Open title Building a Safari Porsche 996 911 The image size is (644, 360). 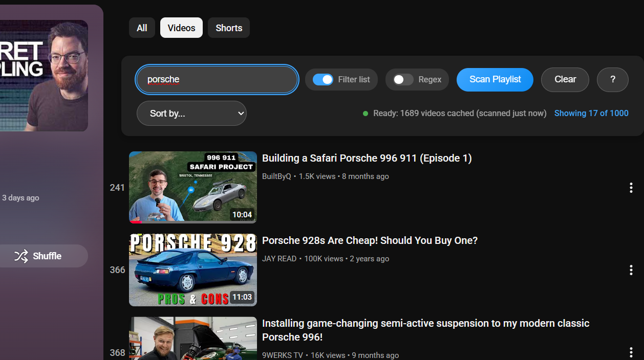pos(367,159)
